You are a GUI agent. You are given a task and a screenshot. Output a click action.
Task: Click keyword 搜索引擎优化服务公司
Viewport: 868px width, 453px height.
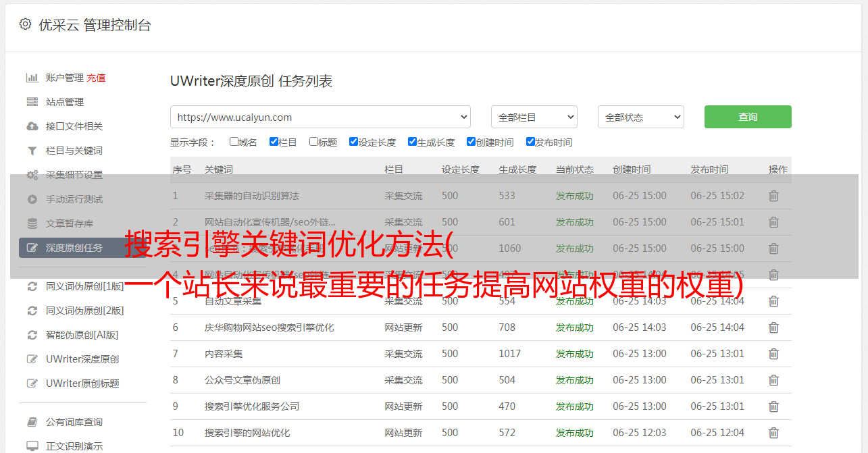[252, 406]
